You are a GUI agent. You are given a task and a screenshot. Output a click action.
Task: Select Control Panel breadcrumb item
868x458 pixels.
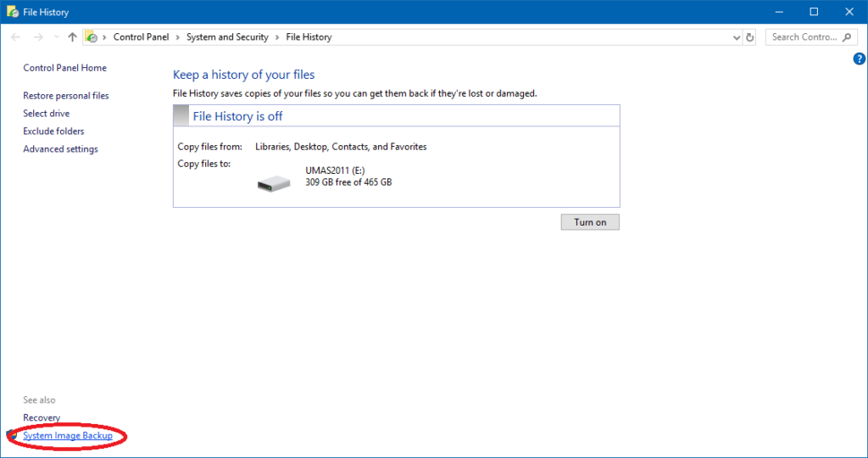tap(141, 37)
